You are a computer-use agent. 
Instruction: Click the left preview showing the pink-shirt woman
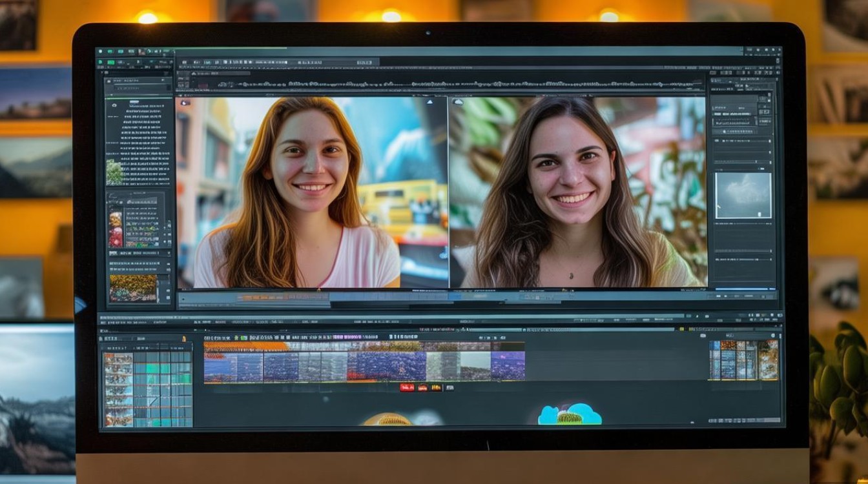[311, 192]
